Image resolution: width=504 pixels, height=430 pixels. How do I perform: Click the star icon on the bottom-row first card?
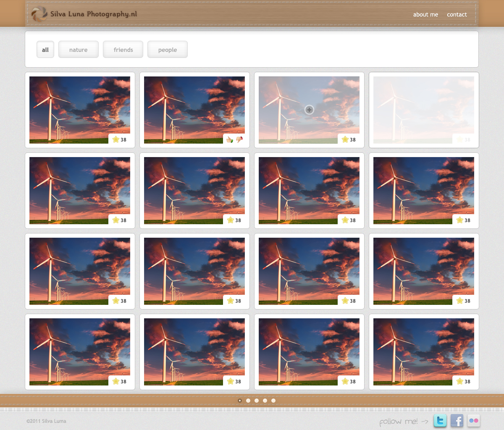(x=116, y=381)
